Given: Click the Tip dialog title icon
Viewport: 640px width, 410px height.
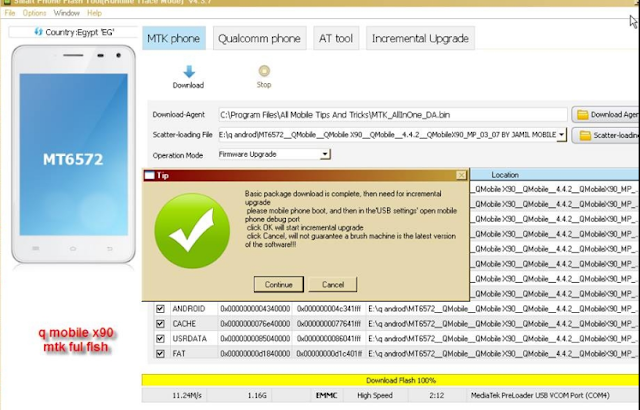Looking at the screenshot, I should tap(150, 175).
